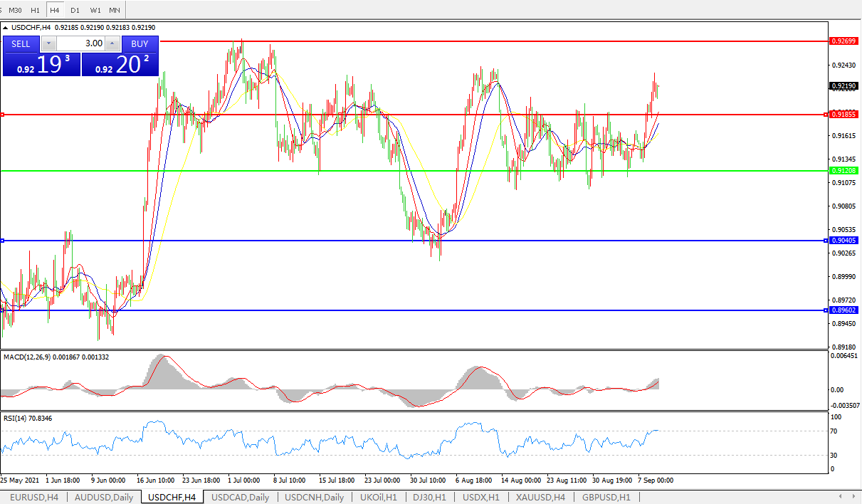Select the D1 timeframe button
Image resolution: width=862 pixels, height=504 pixels.
pyautogui.click(x=75, y=10)
